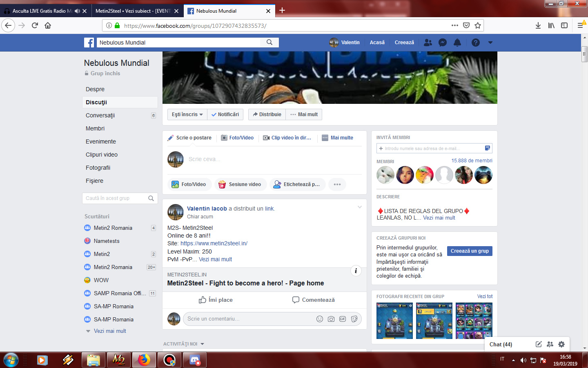Select Clip video în direct tab
The image size is (588, 368).
(287, 138)
